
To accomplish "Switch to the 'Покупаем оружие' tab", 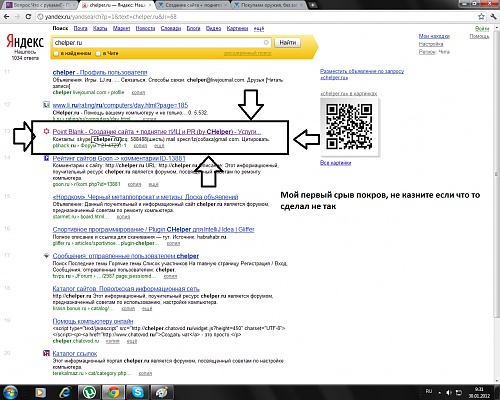I will pos(269,5).
